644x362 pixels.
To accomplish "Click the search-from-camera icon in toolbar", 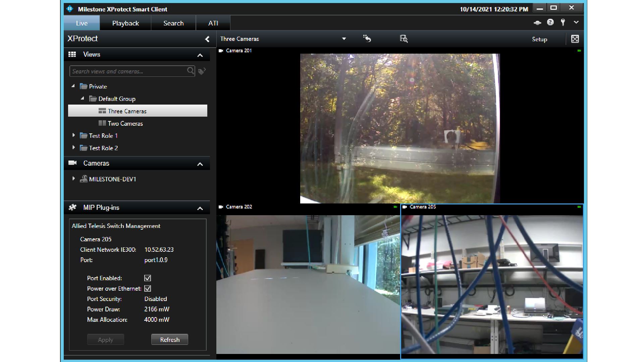I will pyautogui.click(x=404, y=39).
